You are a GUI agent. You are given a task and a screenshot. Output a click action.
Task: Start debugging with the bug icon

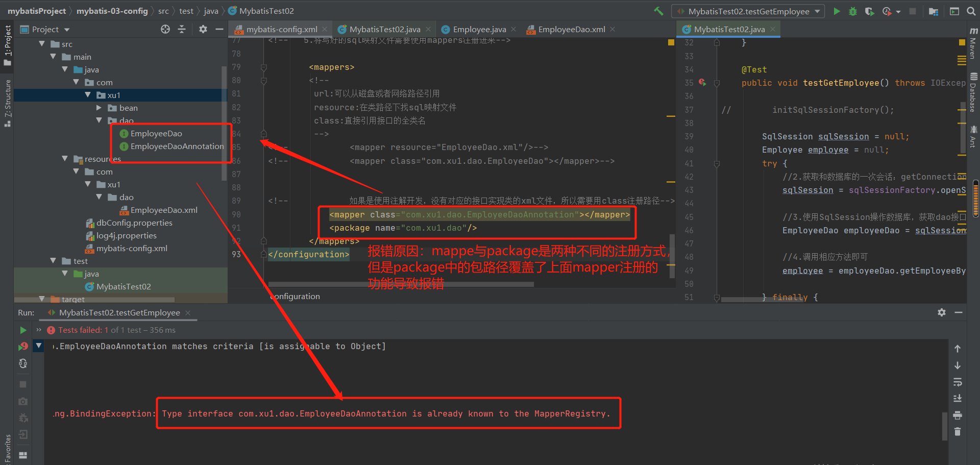853,11
